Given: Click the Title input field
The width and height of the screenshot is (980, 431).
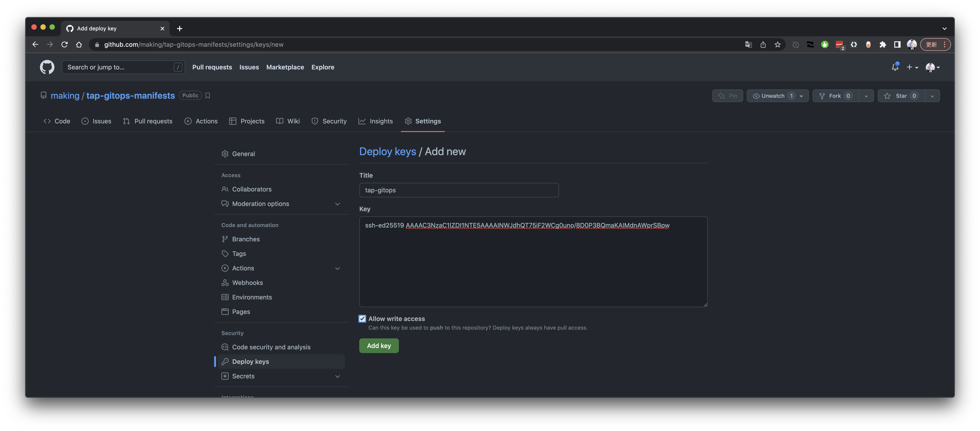Looking at the screenshot, I should [x=459, y=190].
